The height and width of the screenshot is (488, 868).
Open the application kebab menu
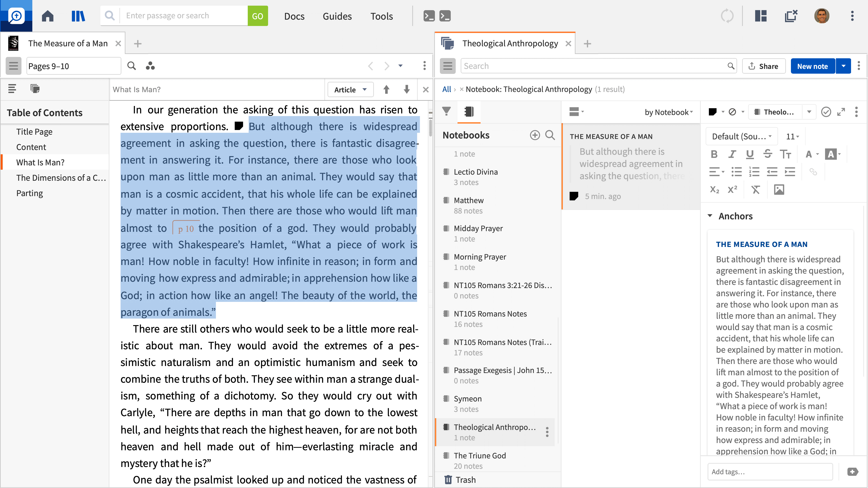point(852,16)
